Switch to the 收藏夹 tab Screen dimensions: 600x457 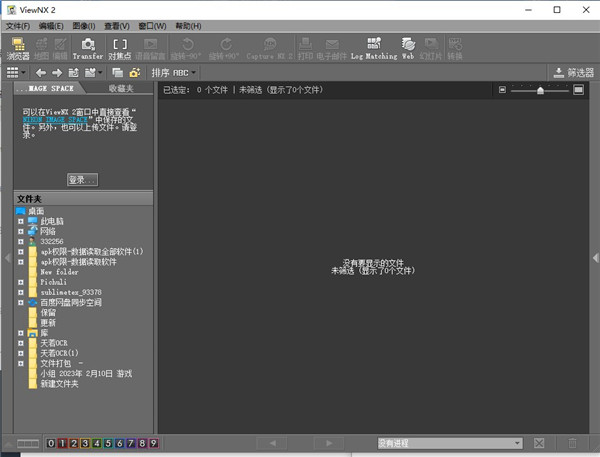121,88
